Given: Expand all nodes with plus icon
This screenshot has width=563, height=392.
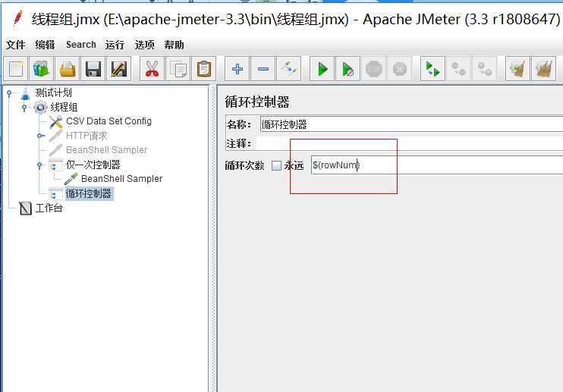Looking at the screenshot, I should (x=237, y=69).
